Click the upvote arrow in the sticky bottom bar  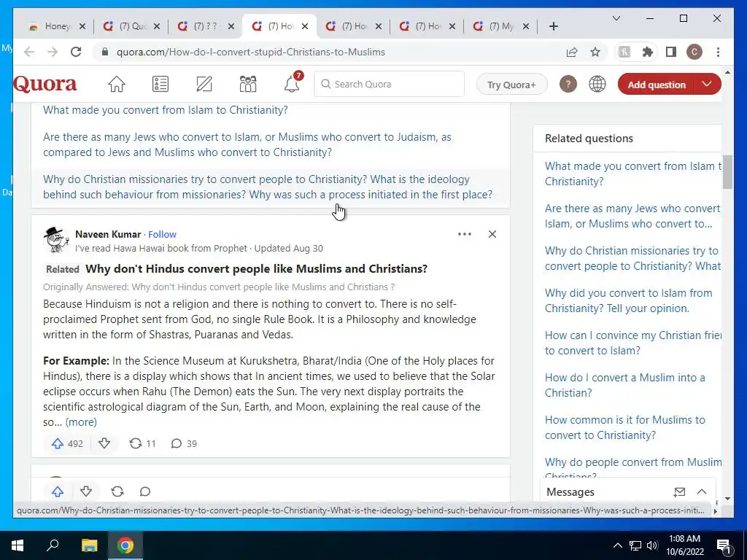58,491
